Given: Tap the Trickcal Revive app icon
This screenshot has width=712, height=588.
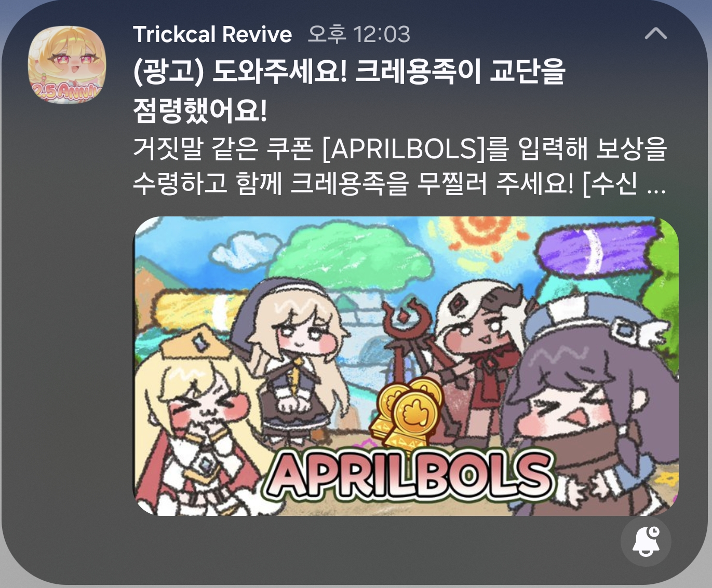Looking at the screenshot, I should (x=67, y=64).
